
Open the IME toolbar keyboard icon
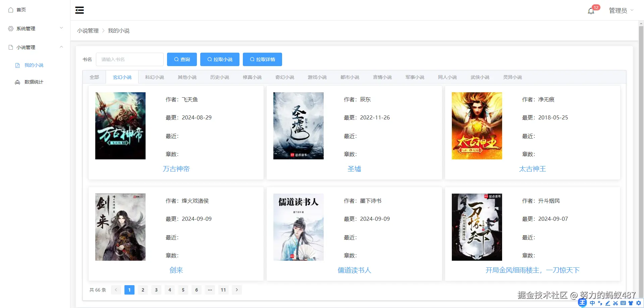[x=623, y=303]
